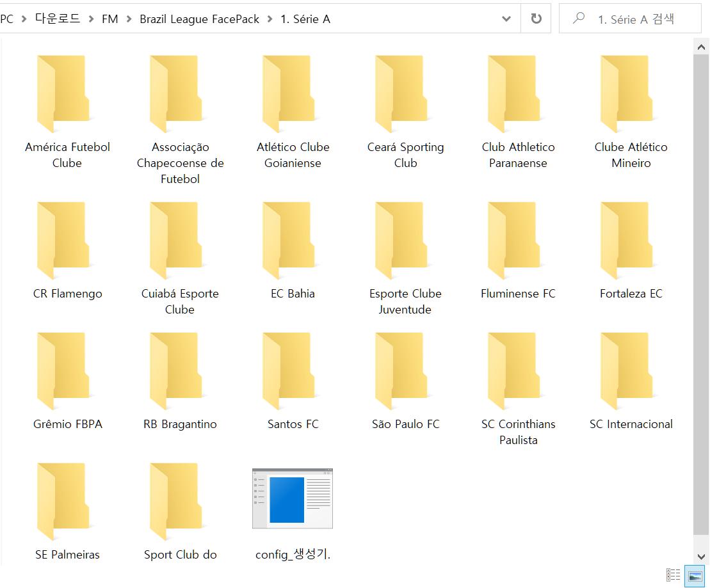Screen dimensions: 710x588
Task: Select the Clube Atlético Mineiro folder icon
Action: pos(627,93)
